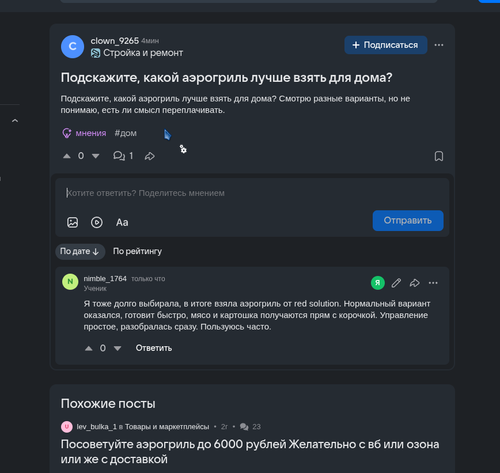Open comment options three-dot menu
Screen dimensions: 500x473
point(433,283)
